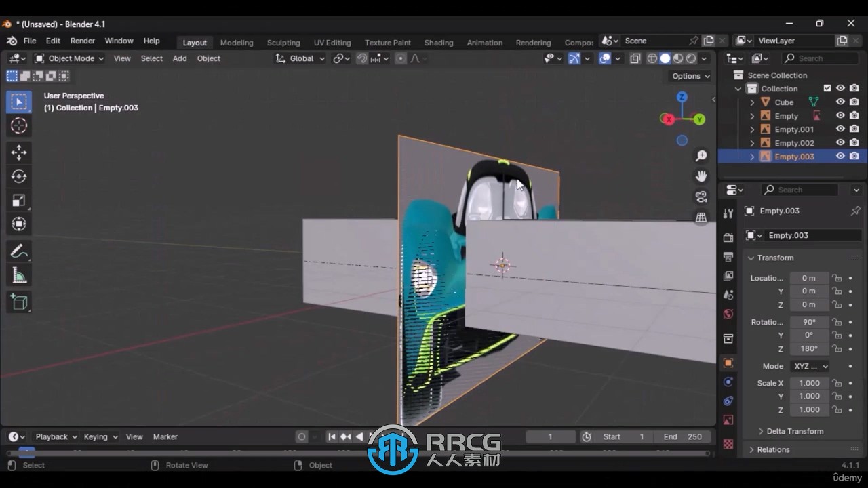Click the Scale X value field
Viewport: 868px width, 488px height.
pyautogui.click(x=809, y=383)
